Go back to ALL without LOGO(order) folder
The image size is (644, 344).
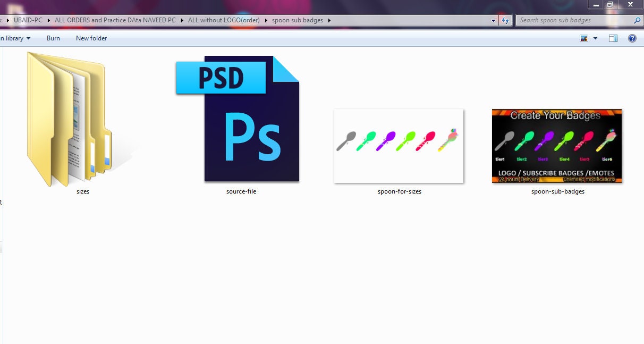[223, 20]
